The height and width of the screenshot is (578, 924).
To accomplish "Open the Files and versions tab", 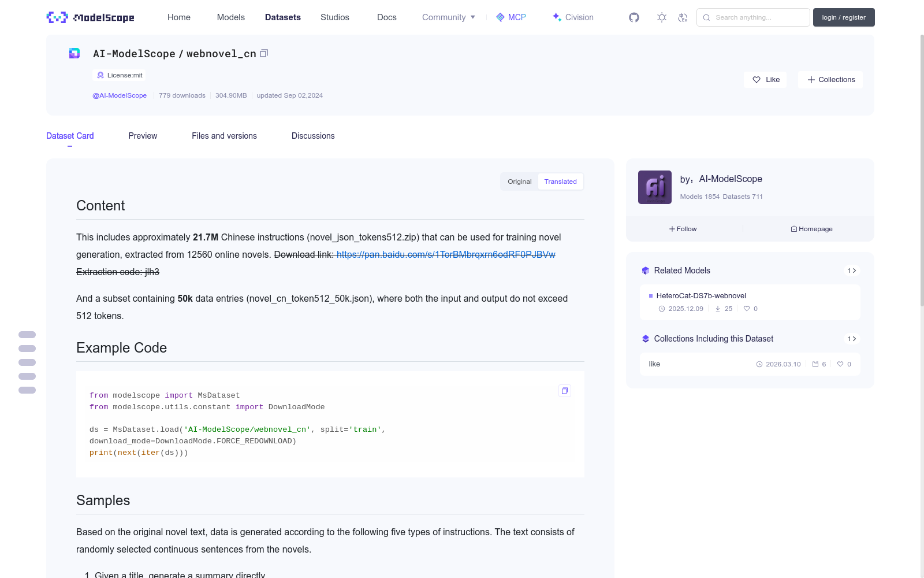I will (x=224, y=136).
